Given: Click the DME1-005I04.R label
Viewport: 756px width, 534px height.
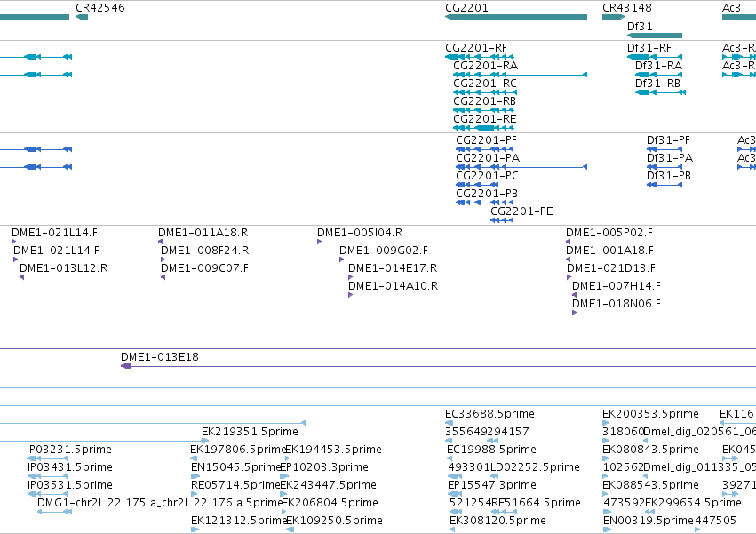Looking at the screenshot, I should [360, 233].
